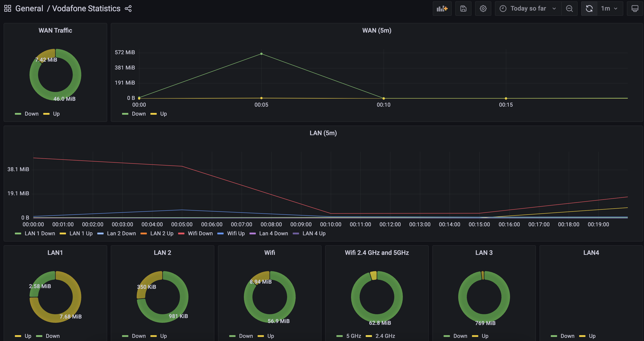The width and height of the screenshot is (644, 341).
Task: Toggle Lan 2 Down legend series
Action: (x=121, y=233)
